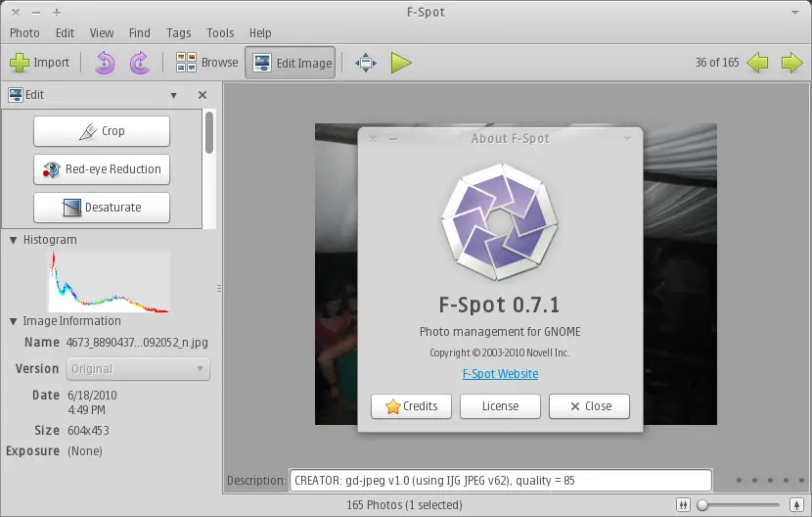This screenshot has height=517, width=812.
Task: Click the sidebar pane divider handle
Action: [x=219, y=288]
